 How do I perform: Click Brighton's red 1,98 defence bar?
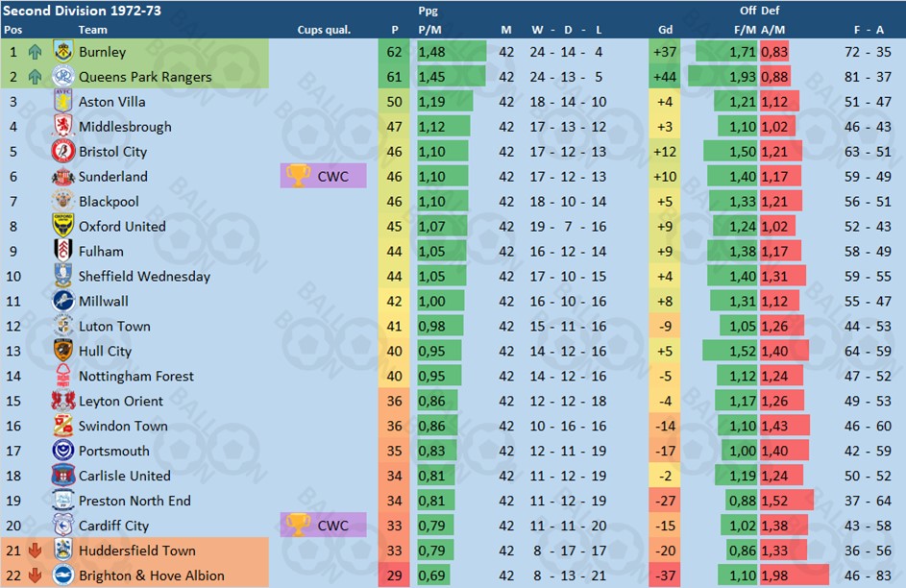point(795,576)
